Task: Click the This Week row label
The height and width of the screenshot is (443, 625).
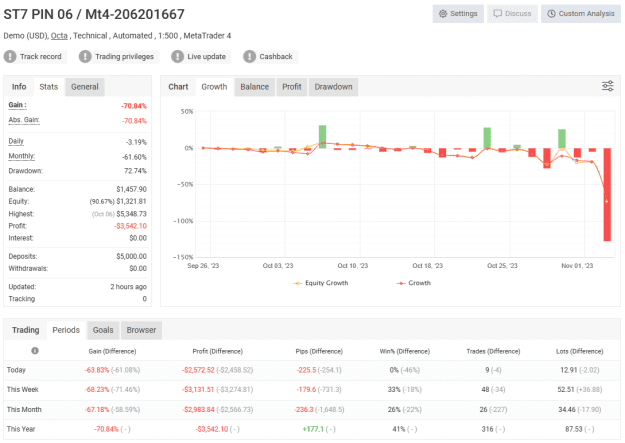Action: click(23, 390)
